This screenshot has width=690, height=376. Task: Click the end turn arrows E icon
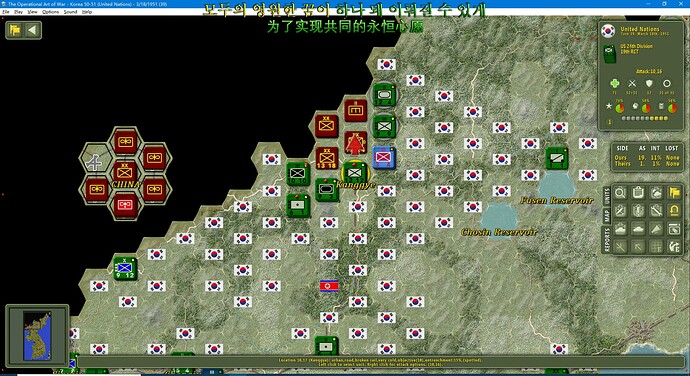(x=674, y=247)
